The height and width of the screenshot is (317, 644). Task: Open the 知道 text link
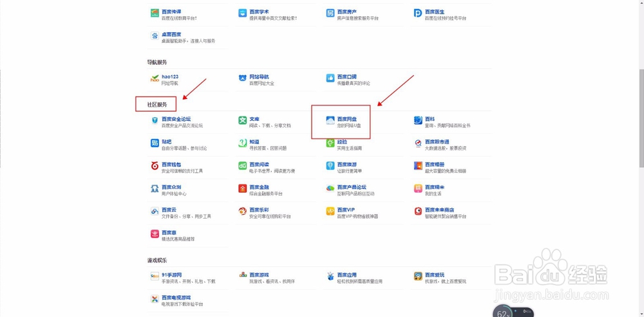click(254, 141)
